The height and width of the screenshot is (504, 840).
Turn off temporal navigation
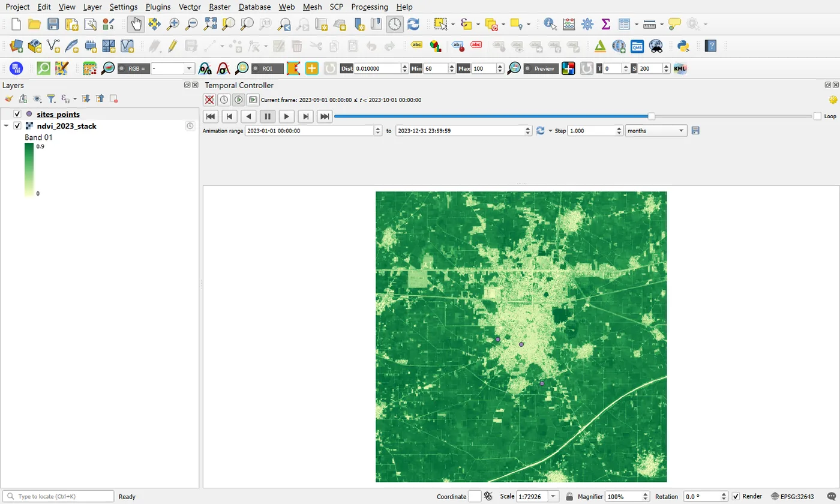click(x=209, y=100)
